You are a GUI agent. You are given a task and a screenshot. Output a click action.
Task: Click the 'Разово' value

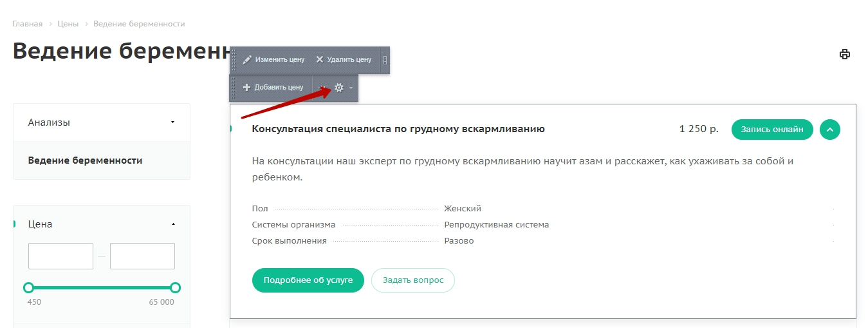(459, 241)
